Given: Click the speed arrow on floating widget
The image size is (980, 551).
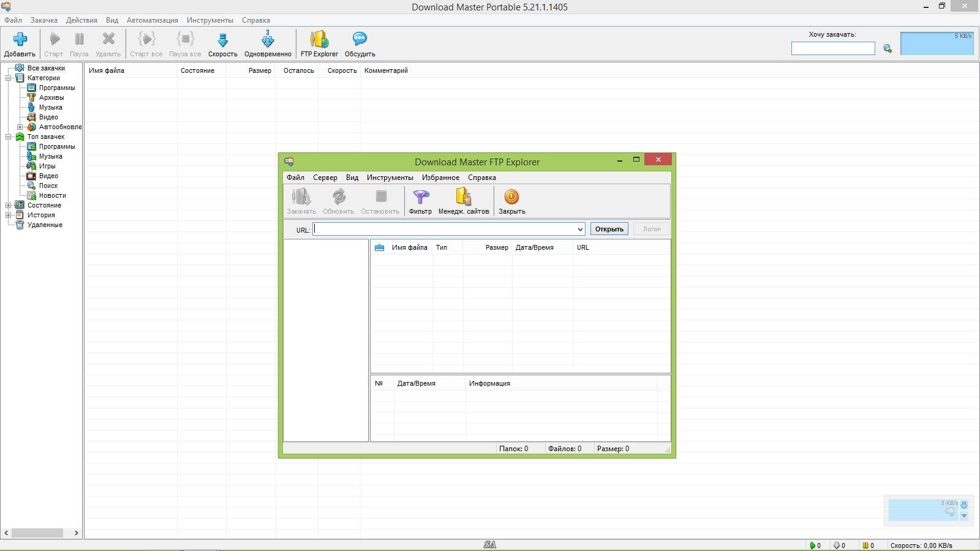Looking at the screenshot, I should (x=964, y=505).
